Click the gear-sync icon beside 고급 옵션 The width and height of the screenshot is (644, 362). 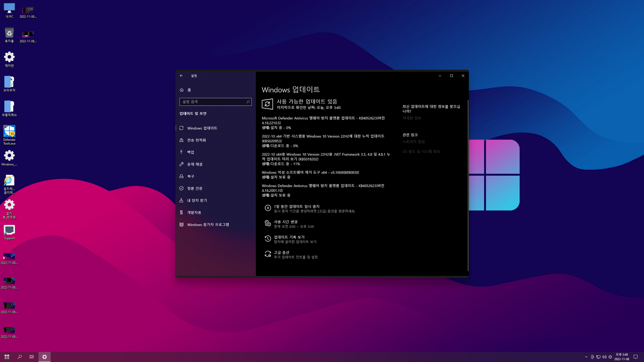pos(268,254)
